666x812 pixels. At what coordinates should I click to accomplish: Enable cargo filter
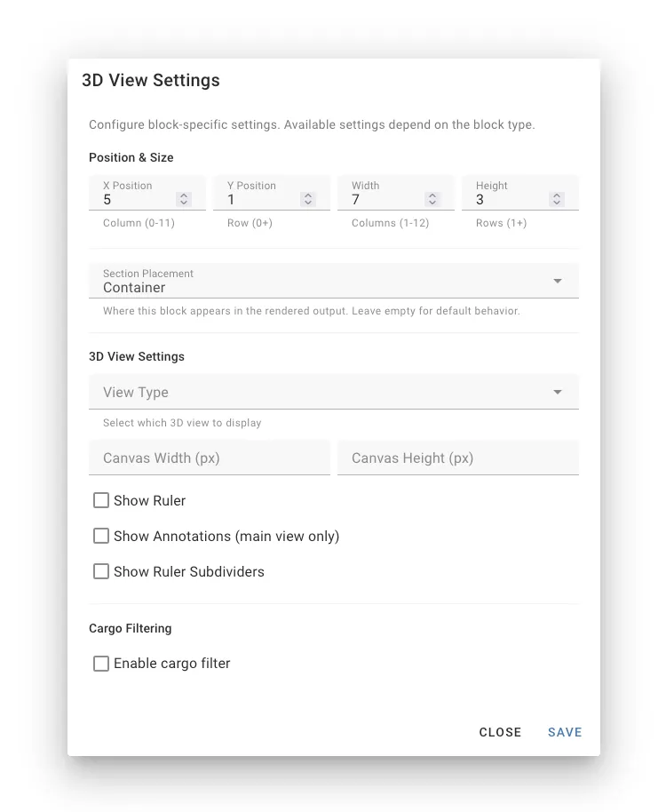click(x=100, y=663)
